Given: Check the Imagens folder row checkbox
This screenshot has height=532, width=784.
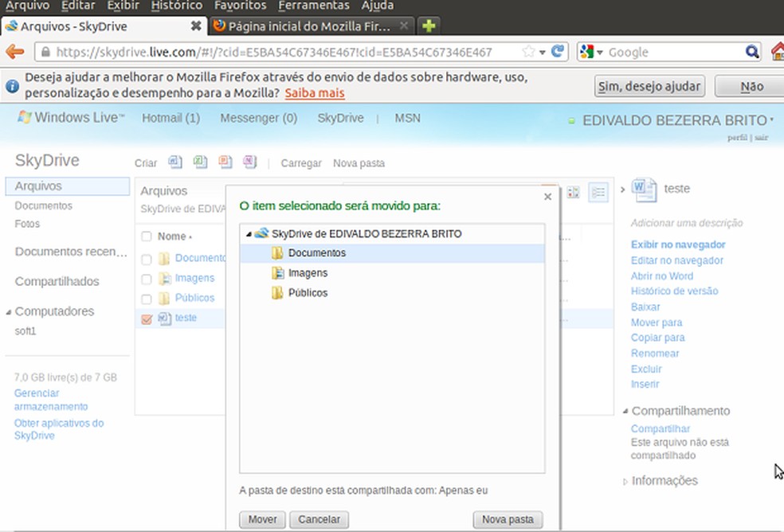Looking at the screenshot, I should pyautogui.click(x=147, y=279).
